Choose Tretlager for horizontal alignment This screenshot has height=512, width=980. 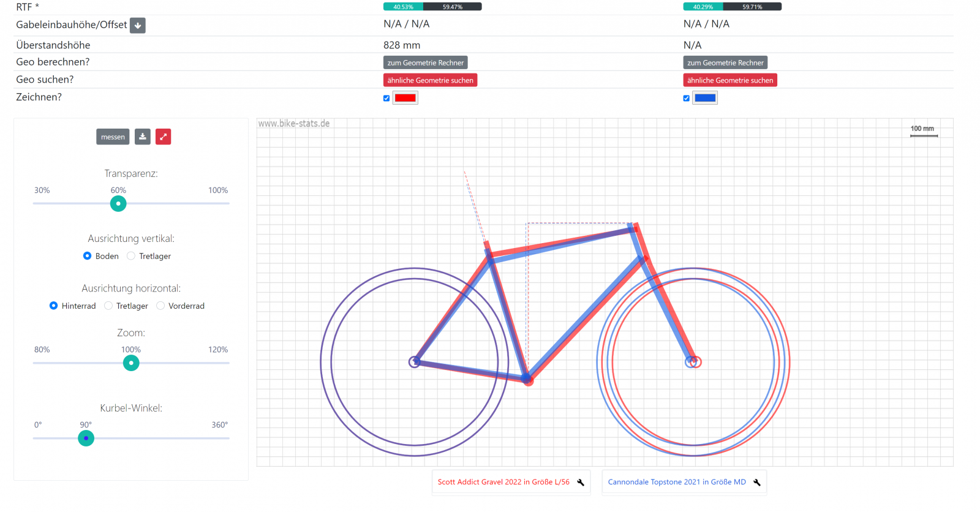click(x=108, y=306)
